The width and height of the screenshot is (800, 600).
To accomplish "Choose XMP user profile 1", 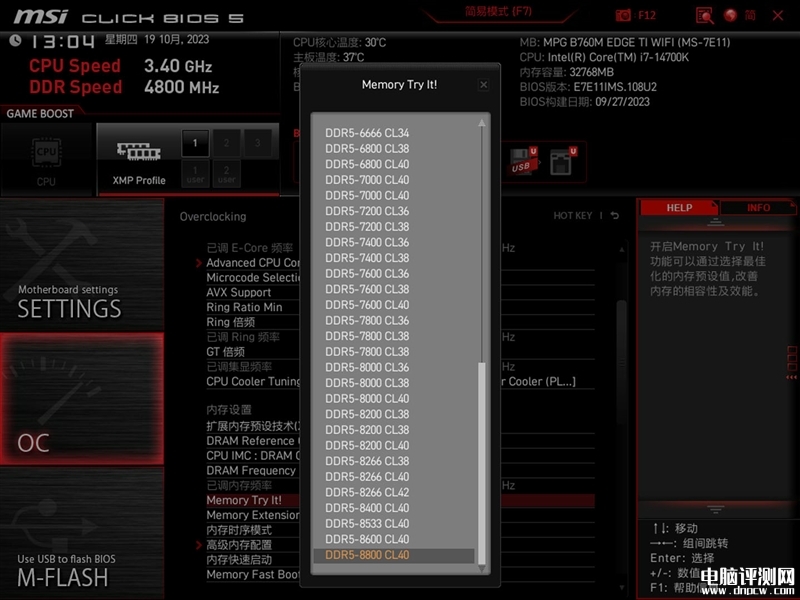I will point(195,174).
